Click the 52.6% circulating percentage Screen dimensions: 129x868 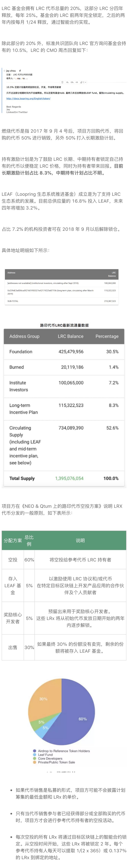[x=112, y=428]
